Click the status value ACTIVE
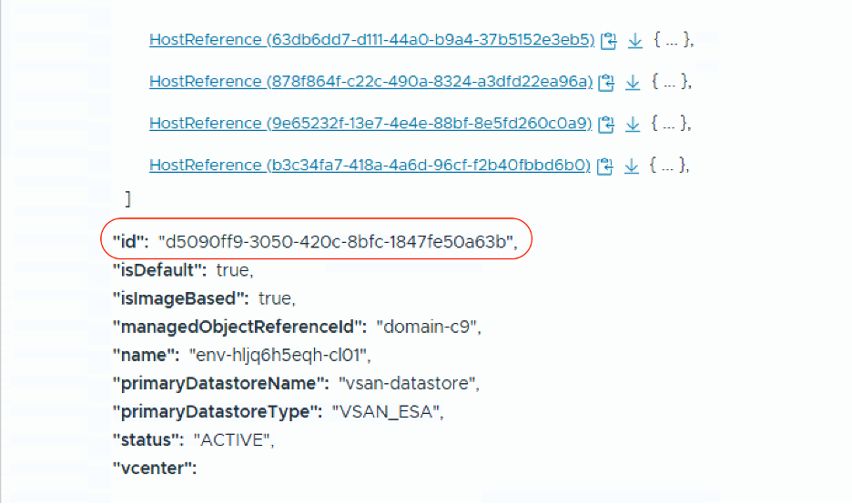This screenshot has height=504, width=852. pyautogui.click(x=232, y=440)
